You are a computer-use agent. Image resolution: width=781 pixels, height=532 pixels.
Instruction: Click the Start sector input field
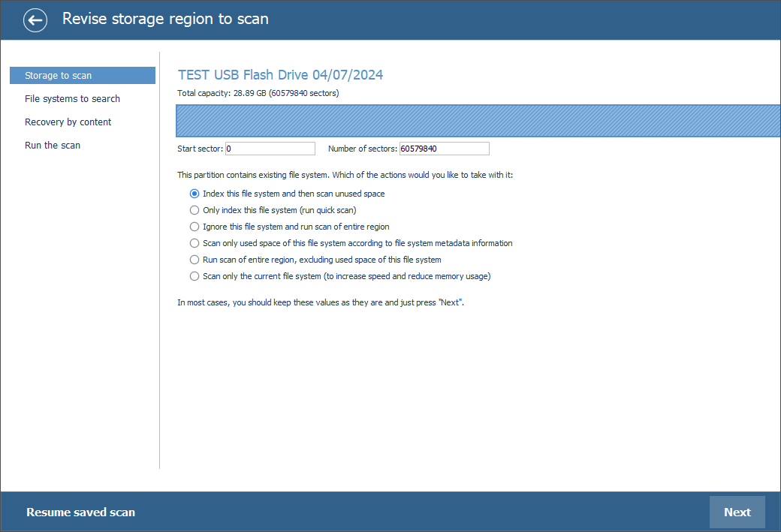[x=270, y=149]
